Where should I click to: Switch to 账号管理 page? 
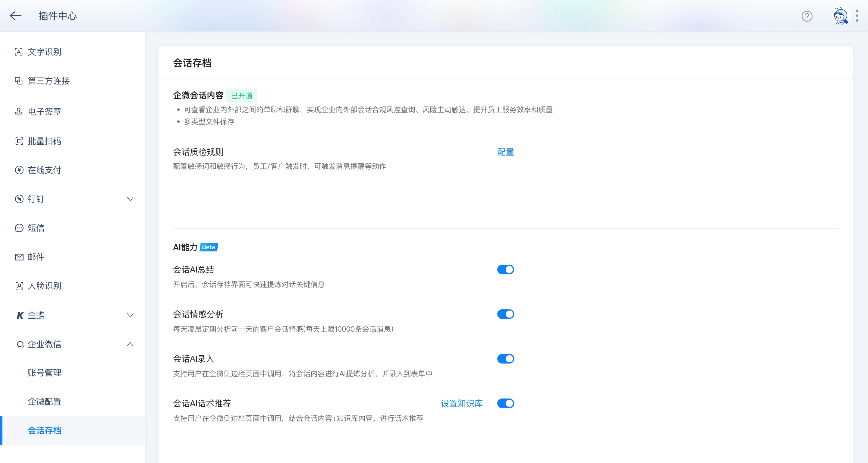pos(45,373)
